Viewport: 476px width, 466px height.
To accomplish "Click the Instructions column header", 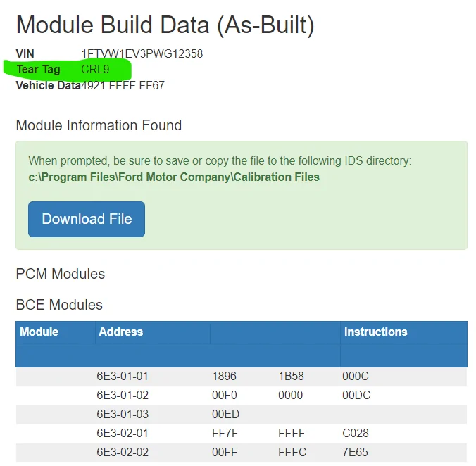I will tap(375, 332).
